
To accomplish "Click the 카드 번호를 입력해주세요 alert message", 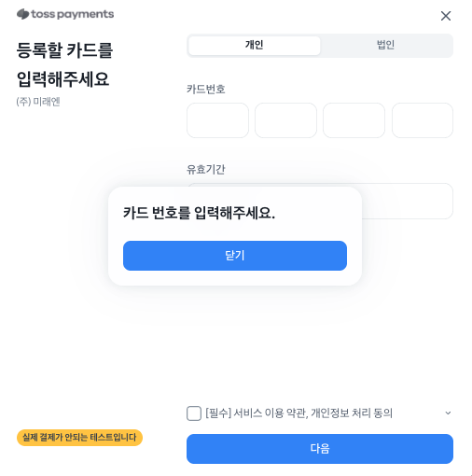I will click(x=199, y=213).
